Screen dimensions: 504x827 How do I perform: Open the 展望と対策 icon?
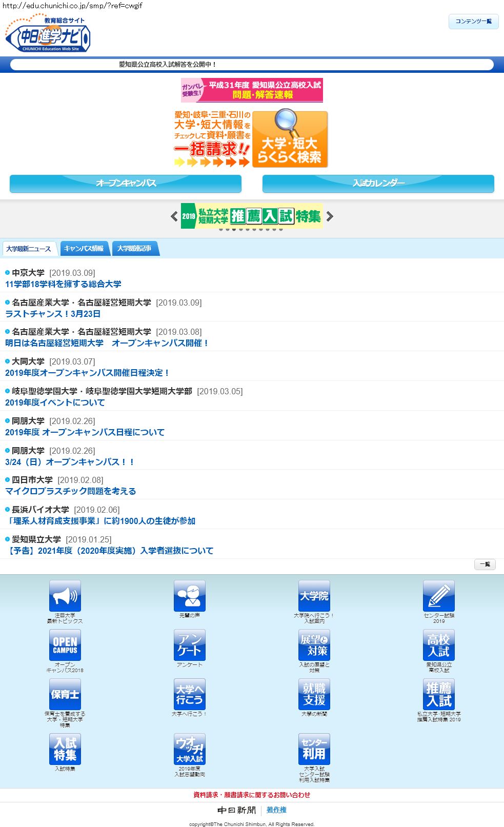coord(314,645)
